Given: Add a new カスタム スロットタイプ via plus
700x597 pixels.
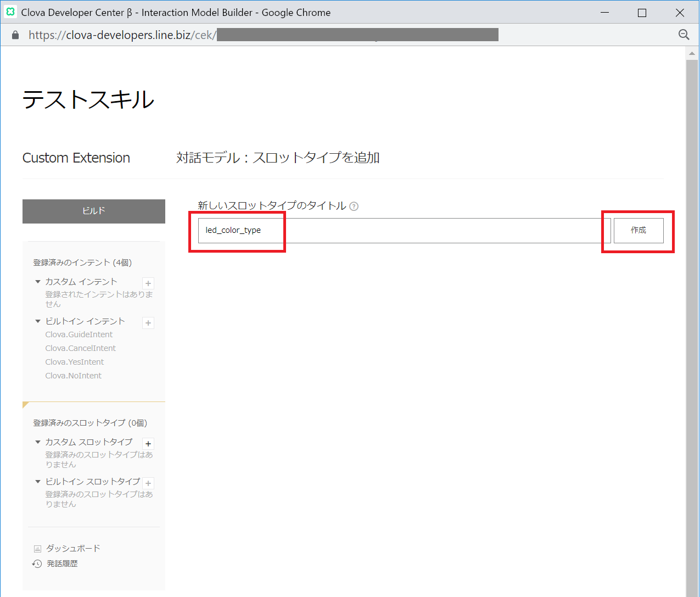Looking at the screenshot, I should (x=148, y=444).
